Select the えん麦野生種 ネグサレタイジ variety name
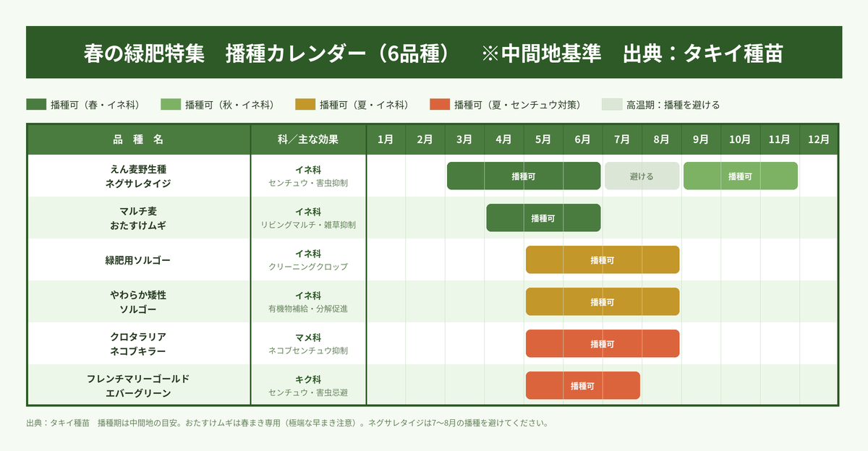The image size is (868, 451). pyautogui.click(x=139, y=176)
